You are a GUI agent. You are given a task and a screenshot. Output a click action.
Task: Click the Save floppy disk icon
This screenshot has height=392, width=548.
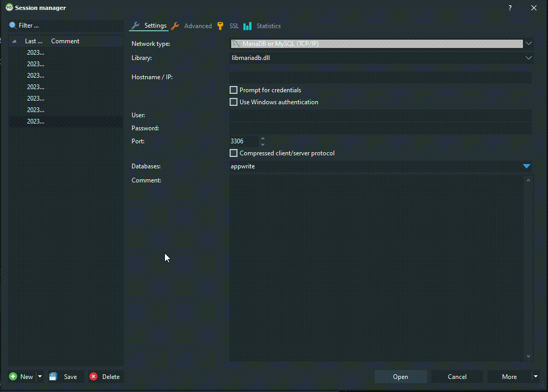point(53,376)
